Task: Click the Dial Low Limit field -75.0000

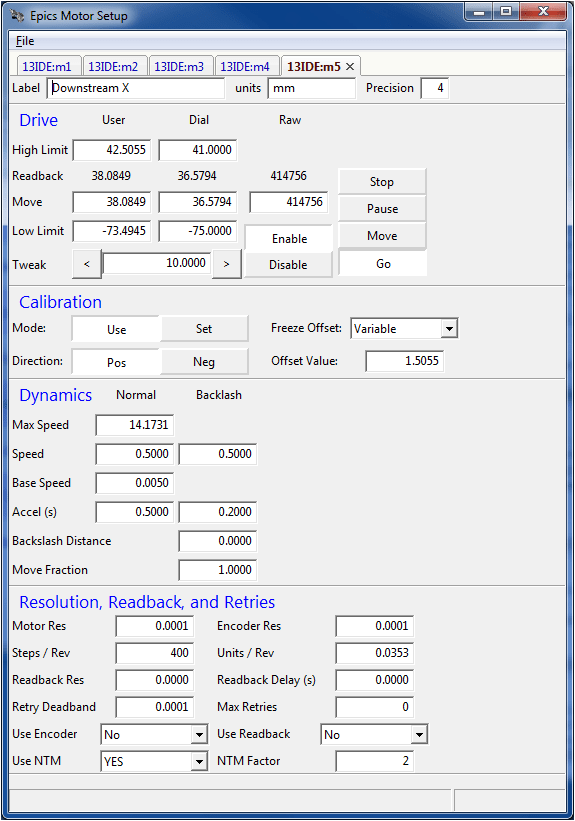Action: (198, 231)
